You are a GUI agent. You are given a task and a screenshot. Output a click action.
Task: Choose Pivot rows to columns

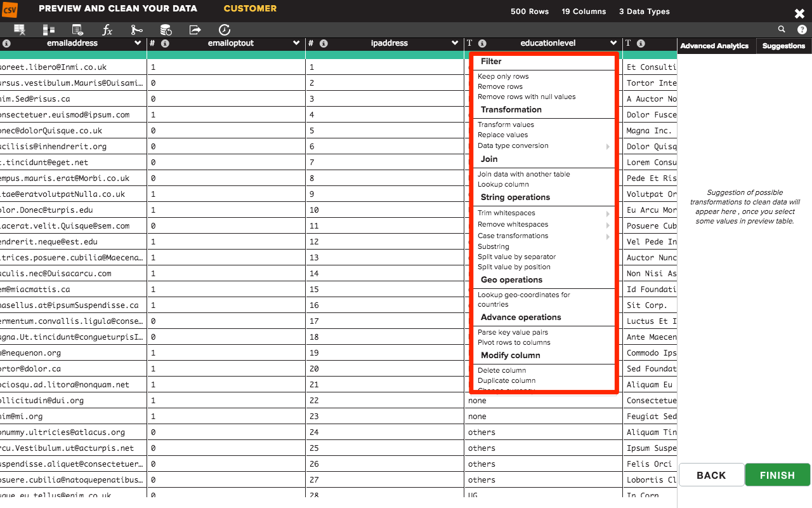(x=514, y=343)
